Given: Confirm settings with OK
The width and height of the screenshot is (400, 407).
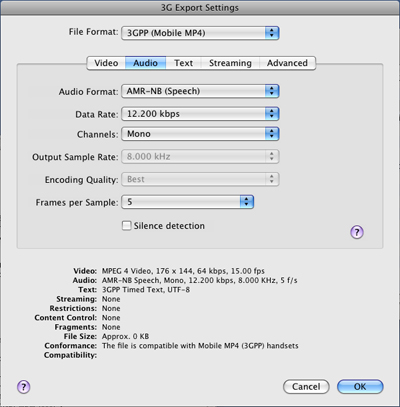Looking at the screenshot, I should 360,387.
